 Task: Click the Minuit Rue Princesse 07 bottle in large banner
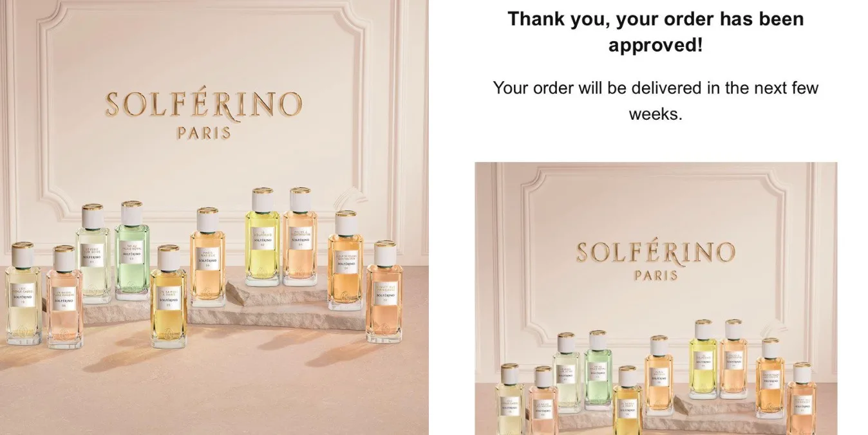[384, 291]
